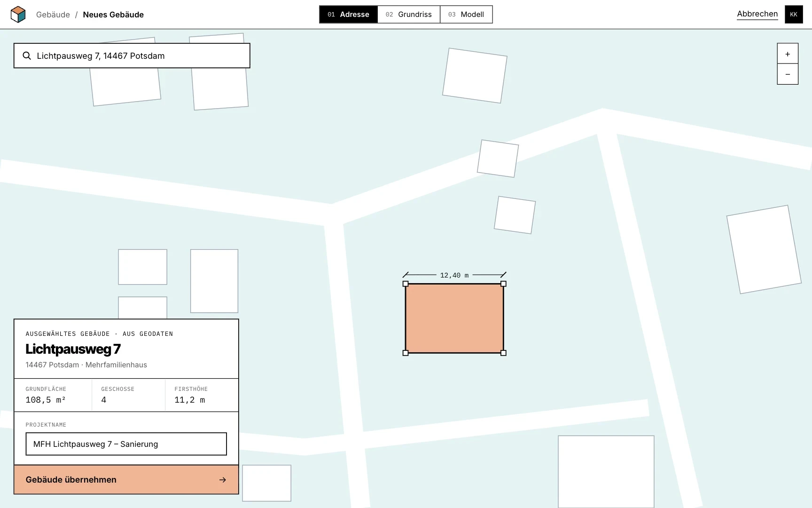Click top-left handle of selected building
This screenshot has height=508, width=812.
[x=406, y=284]
